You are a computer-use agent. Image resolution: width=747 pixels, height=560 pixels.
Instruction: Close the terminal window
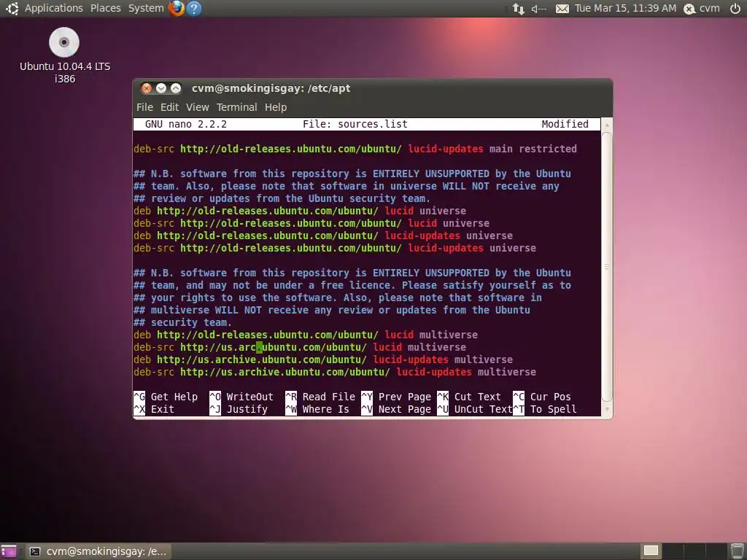[146, 88]
